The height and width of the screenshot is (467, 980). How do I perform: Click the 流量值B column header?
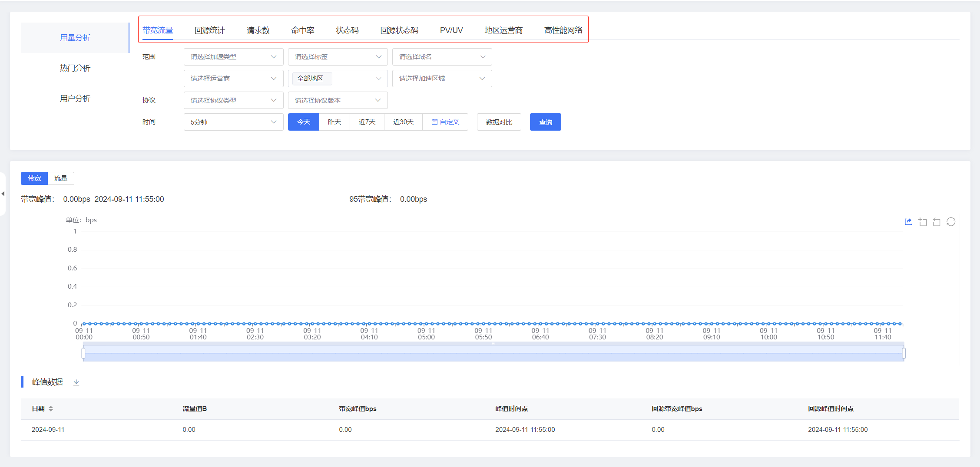[195, 409]
